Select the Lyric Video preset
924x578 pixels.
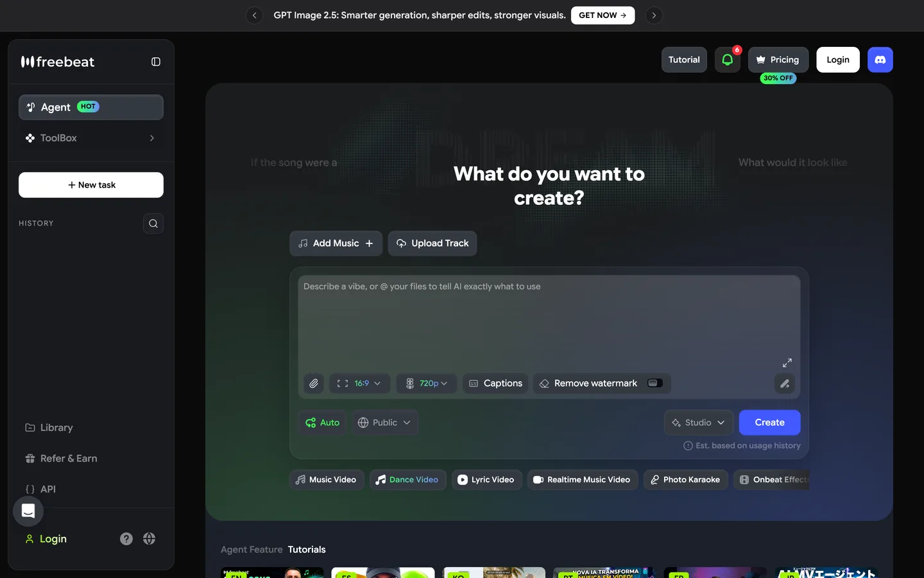pos(486,480)
